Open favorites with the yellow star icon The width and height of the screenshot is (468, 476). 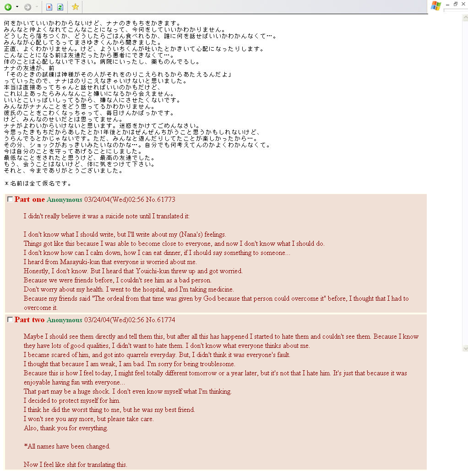coord(75,7)
